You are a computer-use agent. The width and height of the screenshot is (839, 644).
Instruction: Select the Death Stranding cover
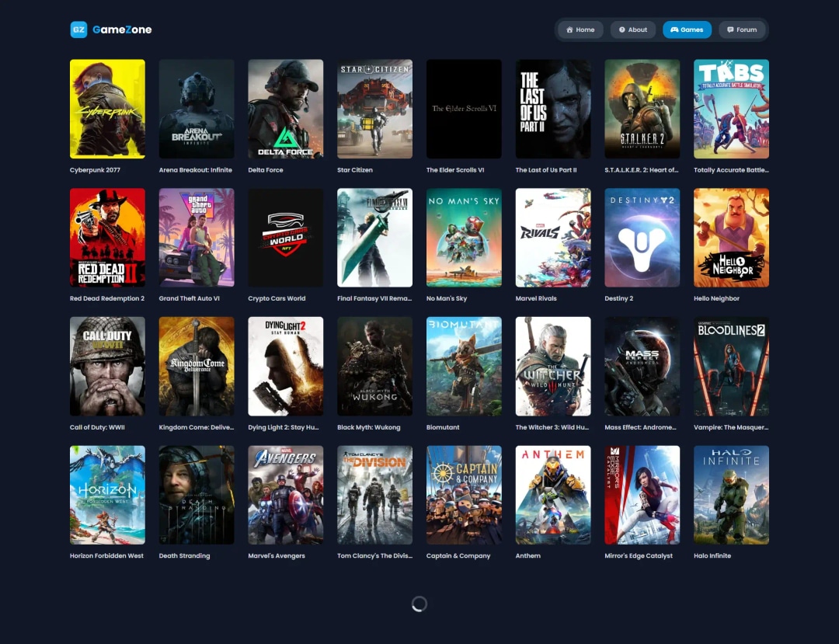click(197, 496)
